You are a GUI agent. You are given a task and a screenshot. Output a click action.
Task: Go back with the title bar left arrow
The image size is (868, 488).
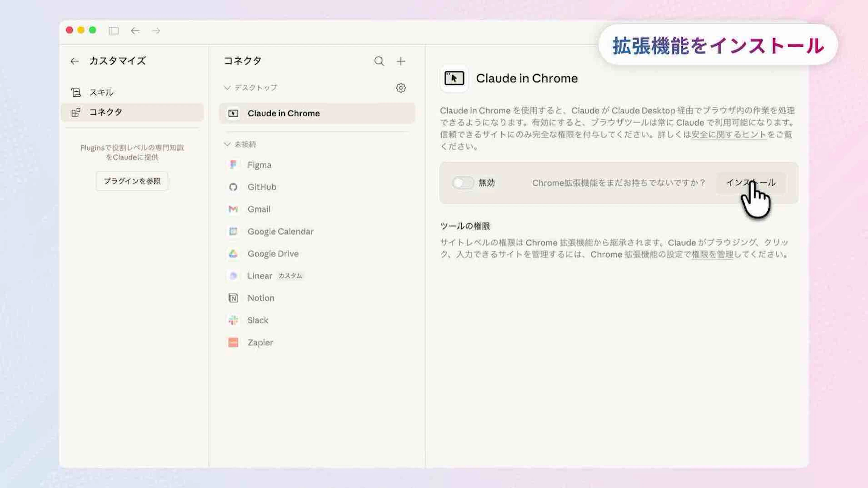pos(135,31)
